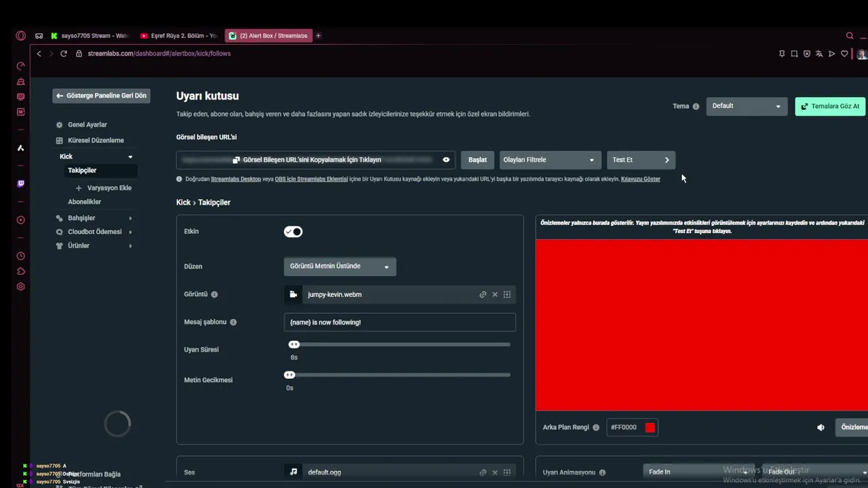Image resolution: width=868 pixels, height=488 pixels.
Task: Click the Uyarı Süresi slider handle
Action: (294, 344)
